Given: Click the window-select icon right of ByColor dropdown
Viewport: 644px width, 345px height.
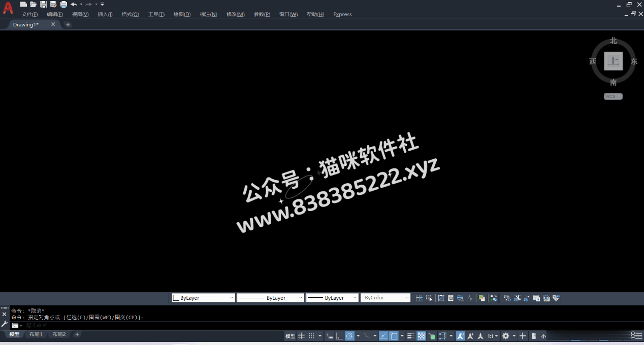Looking at the screenshot, I should tap(419, 298).
